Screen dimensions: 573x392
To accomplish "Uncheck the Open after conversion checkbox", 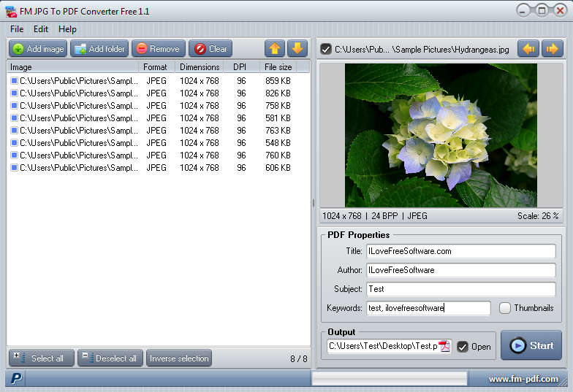I will point(463,347).
